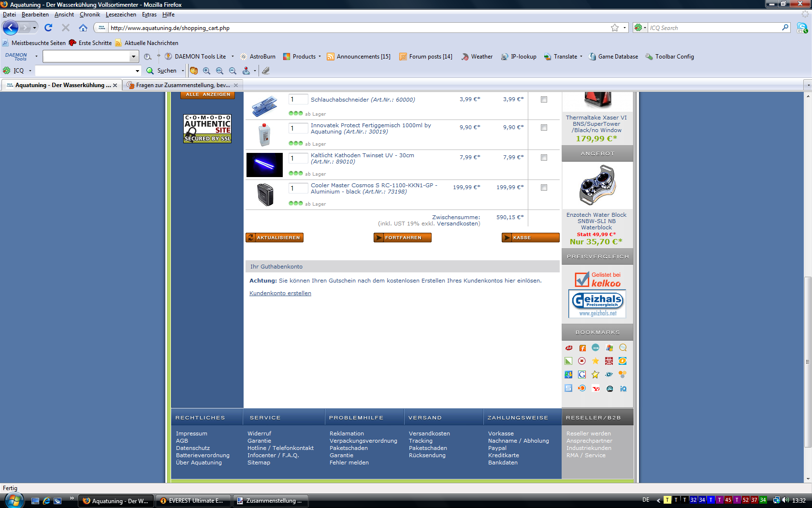Reload the page with the refresh icon
The image size is (812, 508).
(x=48, y=28)
